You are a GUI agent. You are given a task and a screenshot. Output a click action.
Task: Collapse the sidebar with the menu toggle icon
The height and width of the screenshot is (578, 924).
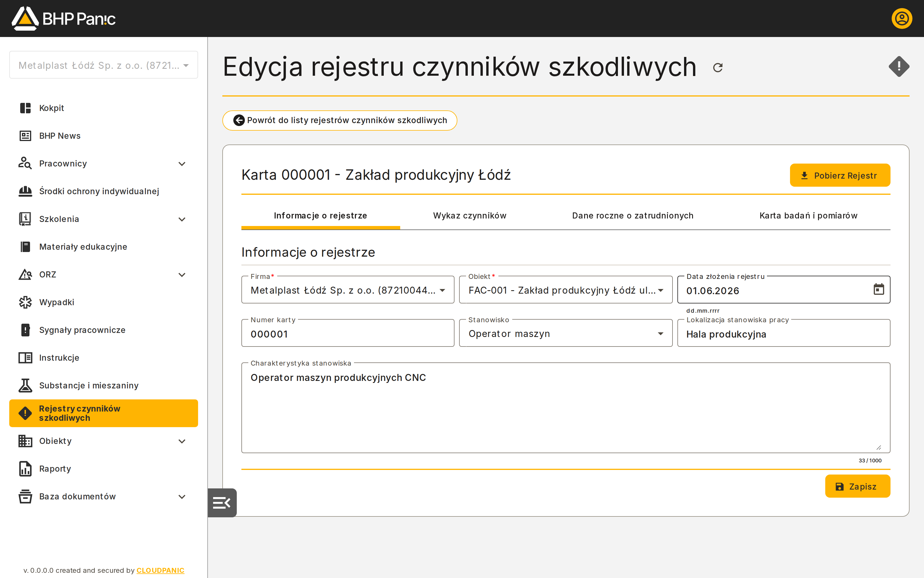click(x=222, y=503)
